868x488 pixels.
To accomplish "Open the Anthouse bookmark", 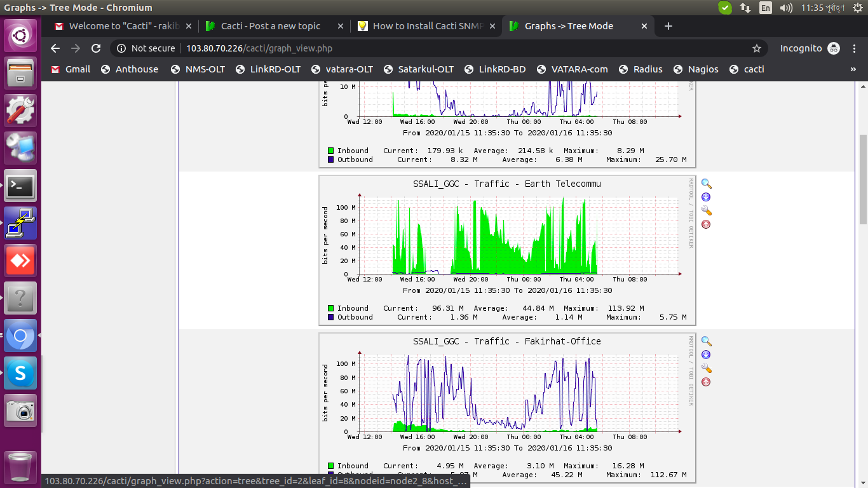I will (x=130, y=69).
